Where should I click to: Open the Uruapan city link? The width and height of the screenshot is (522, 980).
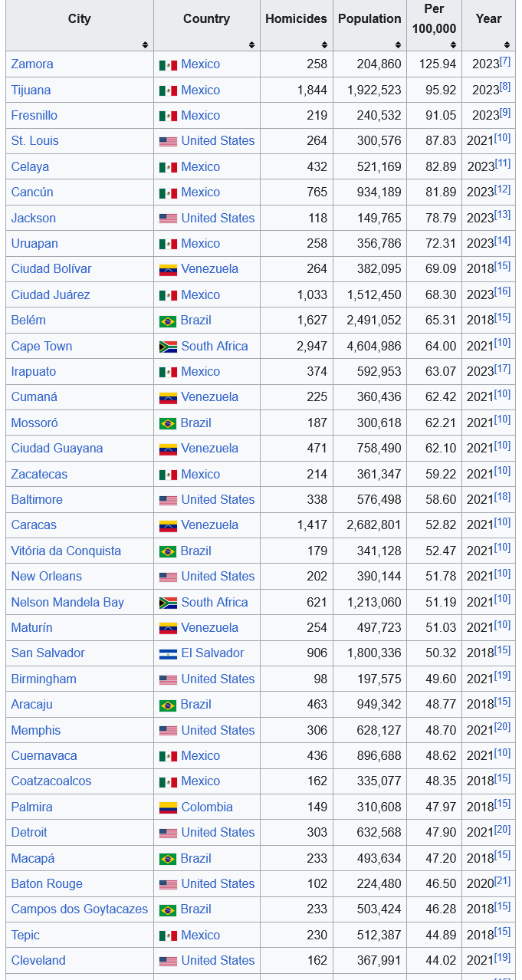(34, 243)
